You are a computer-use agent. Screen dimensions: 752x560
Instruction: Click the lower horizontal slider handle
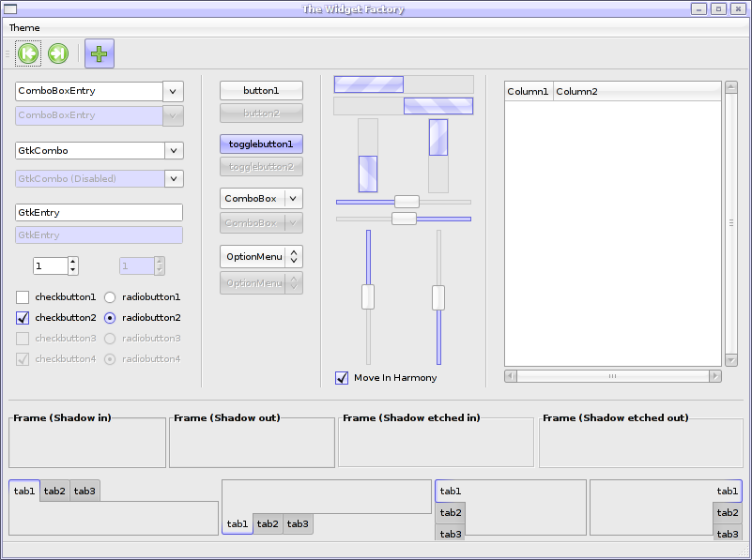(404, 219)
